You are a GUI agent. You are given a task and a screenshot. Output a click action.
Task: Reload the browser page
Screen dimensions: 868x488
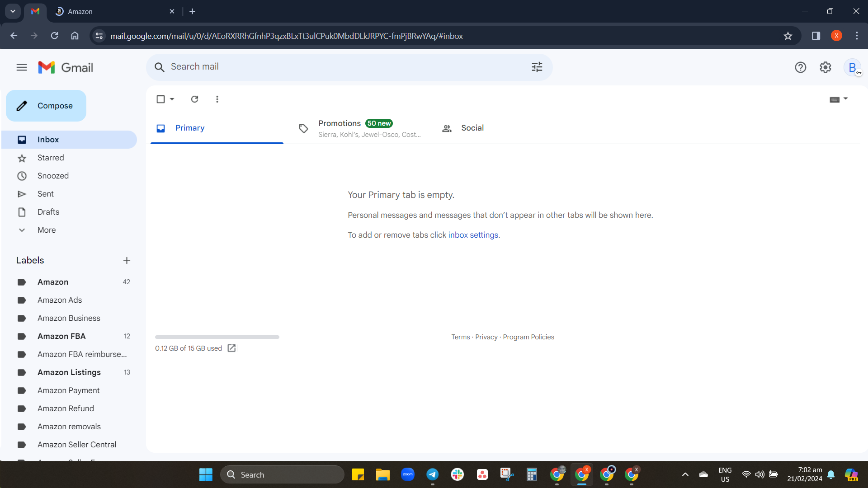54,36
